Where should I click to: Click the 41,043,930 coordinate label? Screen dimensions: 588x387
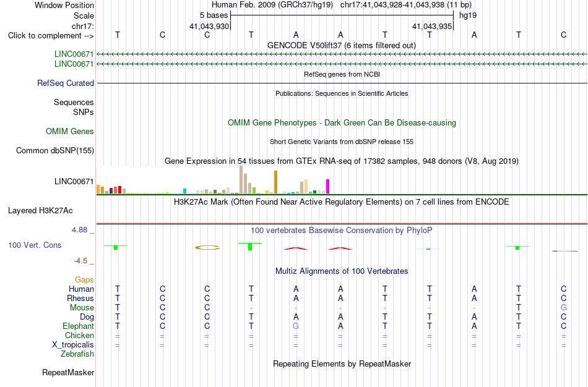click(209, 26)
